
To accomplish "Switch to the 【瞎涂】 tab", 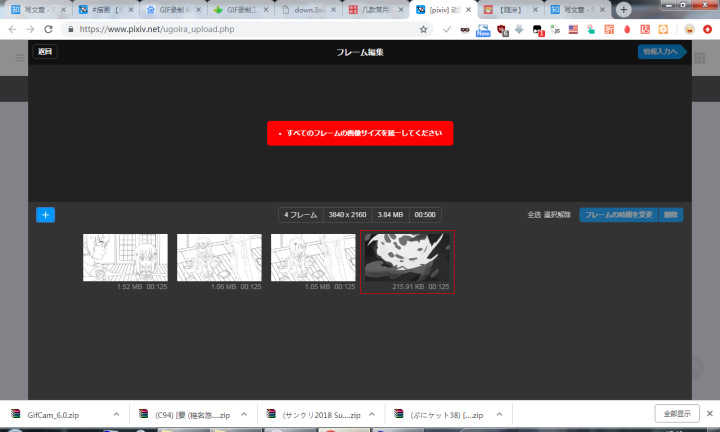I will click(511, 10).
